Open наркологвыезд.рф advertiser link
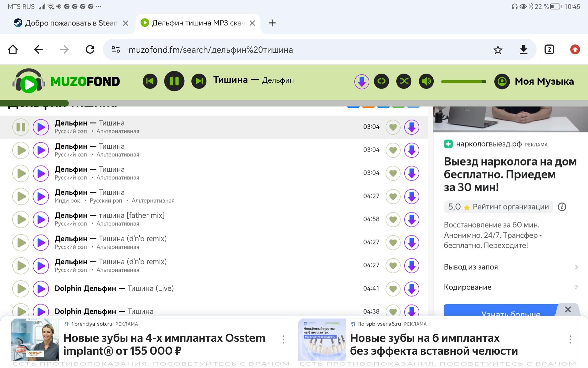The height and width of the screenshot is (368, 588). (489, 144)
